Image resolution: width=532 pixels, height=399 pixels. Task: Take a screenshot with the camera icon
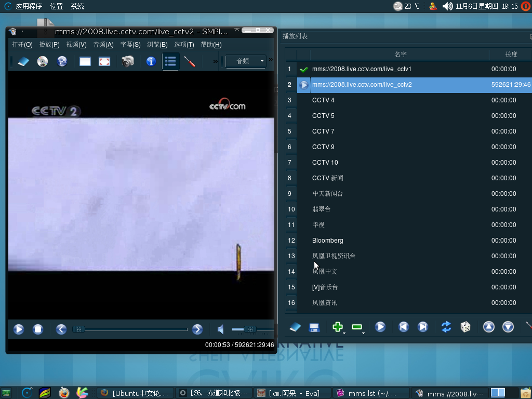128,61
